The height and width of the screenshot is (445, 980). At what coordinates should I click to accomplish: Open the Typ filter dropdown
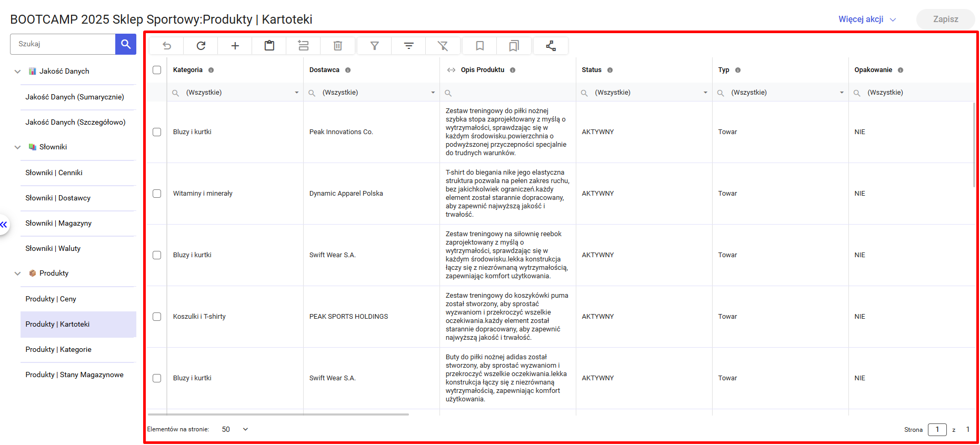842,93
